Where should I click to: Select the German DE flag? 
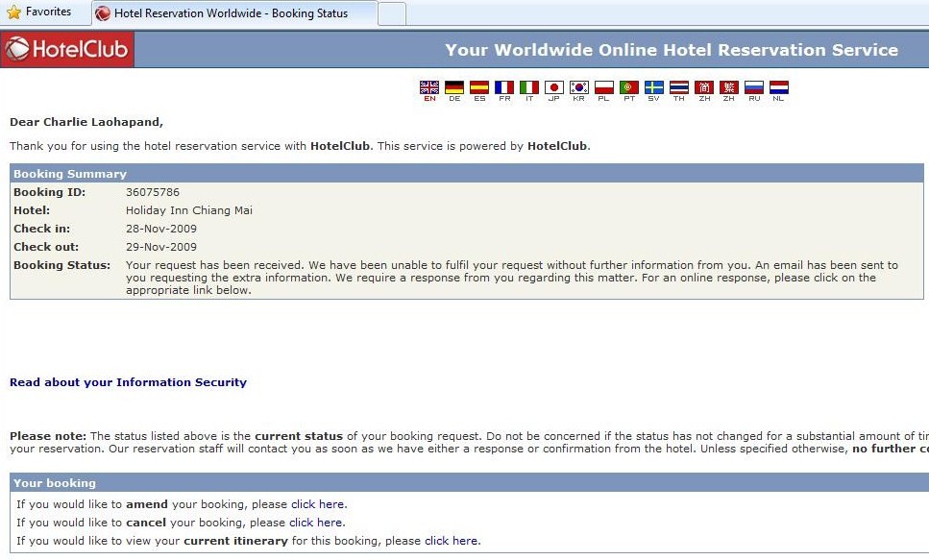point(454,87)
